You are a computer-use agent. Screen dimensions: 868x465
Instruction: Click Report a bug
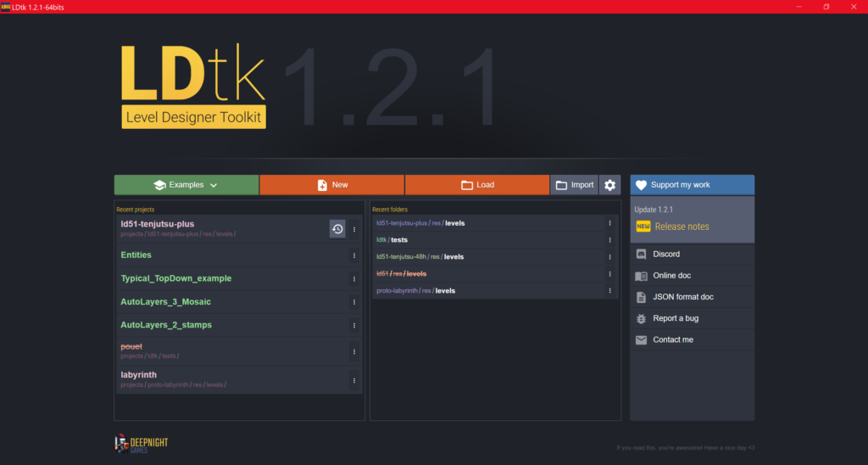[692, 318]
